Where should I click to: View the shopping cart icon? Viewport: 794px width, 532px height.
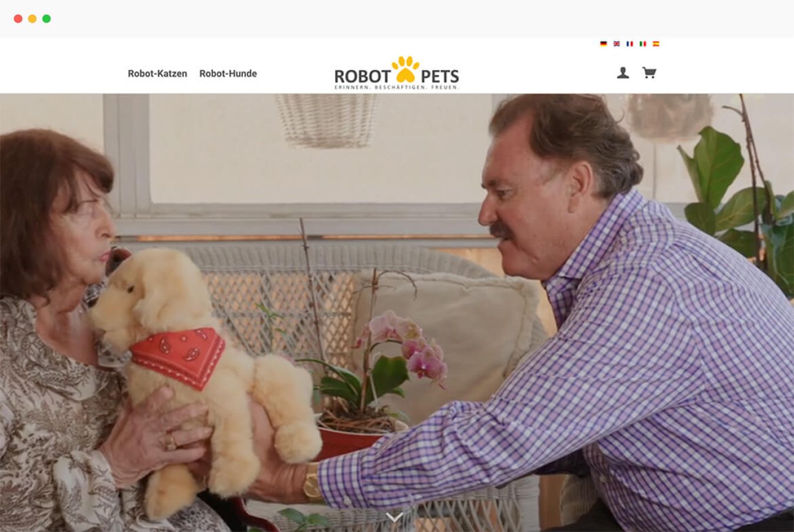click(649, 73)
